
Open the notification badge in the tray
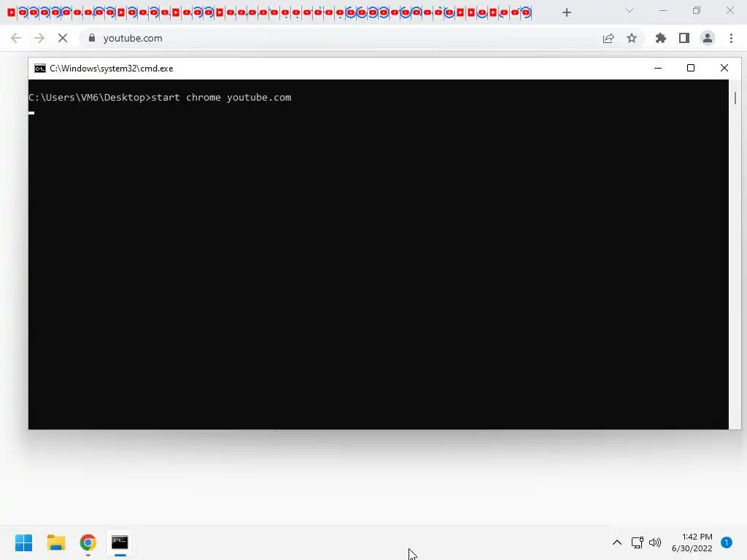(x=727, y=542)
